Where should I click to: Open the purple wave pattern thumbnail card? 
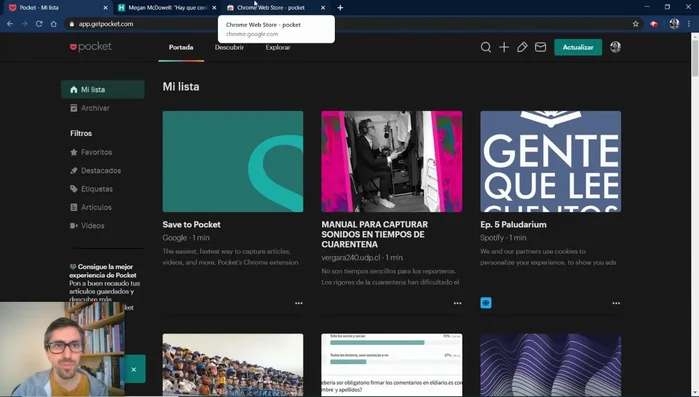coord(551,365)
